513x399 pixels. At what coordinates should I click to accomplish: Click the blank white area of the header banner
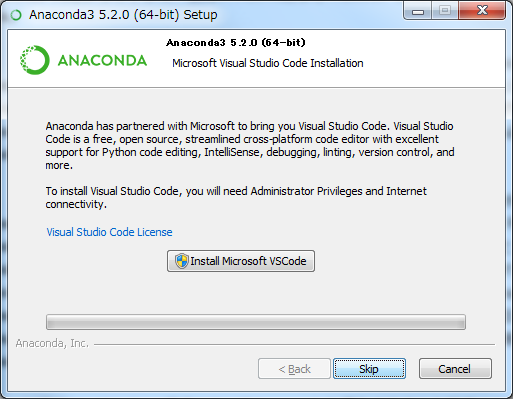[433, 58]
